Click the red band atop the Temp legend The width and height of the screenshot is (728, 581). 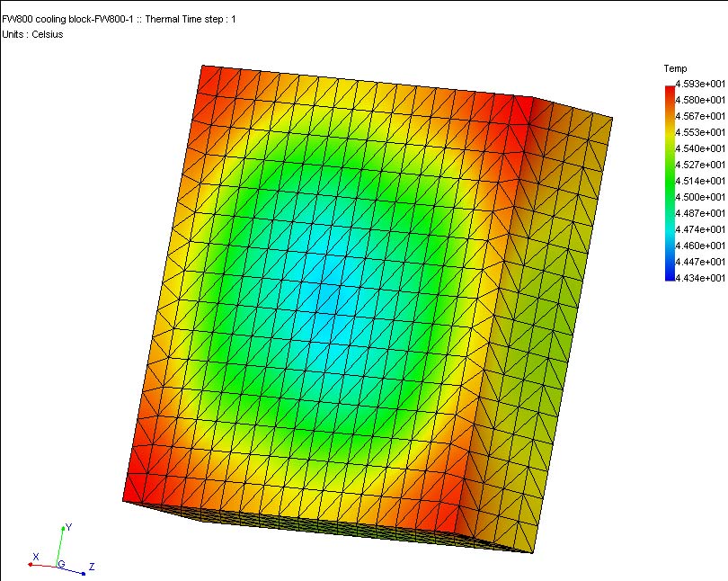(670, 91)
